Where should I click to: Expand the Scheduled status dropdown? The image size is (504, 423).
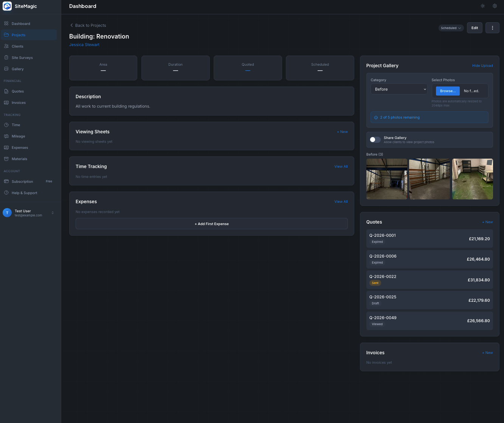(x=451, y=28)
